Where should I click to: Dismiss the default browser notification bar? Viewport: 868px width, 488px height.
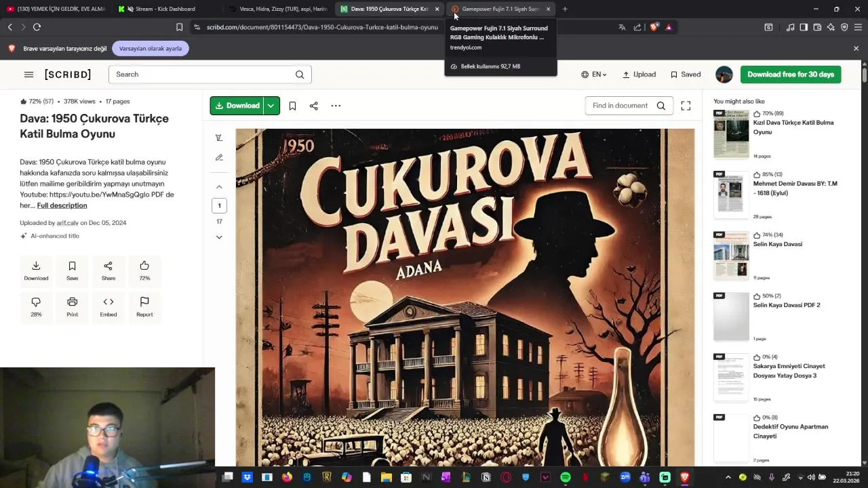[x=856, y=49]
